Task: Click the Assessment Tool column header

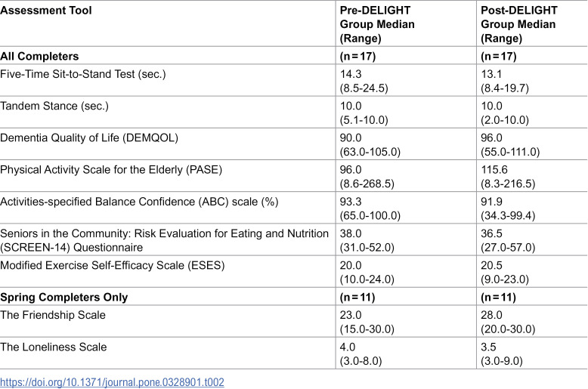Action: [x=46, y=11]
